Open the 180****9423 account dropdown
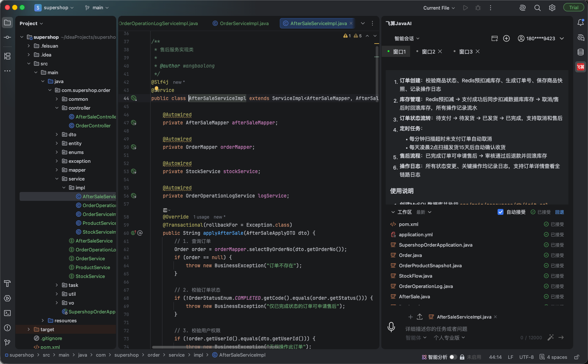This screenshot has height=364, width=588. (x=541, y=38)
